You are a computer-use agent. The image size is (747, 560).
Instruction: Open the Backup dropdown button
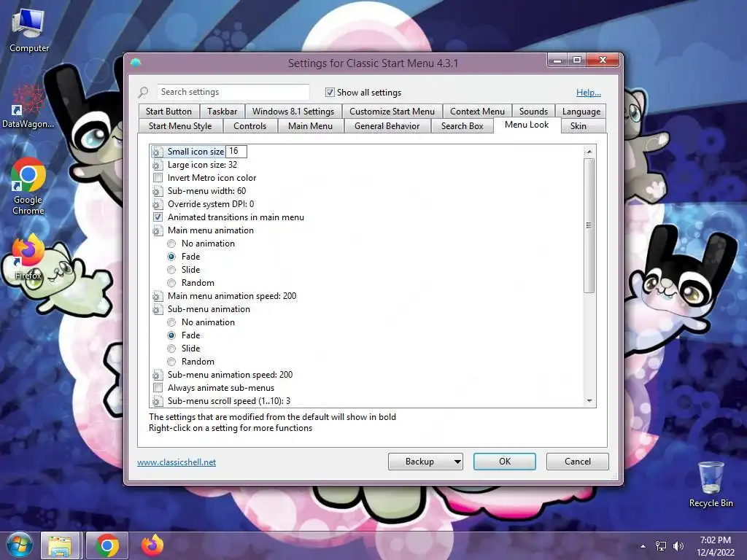(x=425, y=462)
